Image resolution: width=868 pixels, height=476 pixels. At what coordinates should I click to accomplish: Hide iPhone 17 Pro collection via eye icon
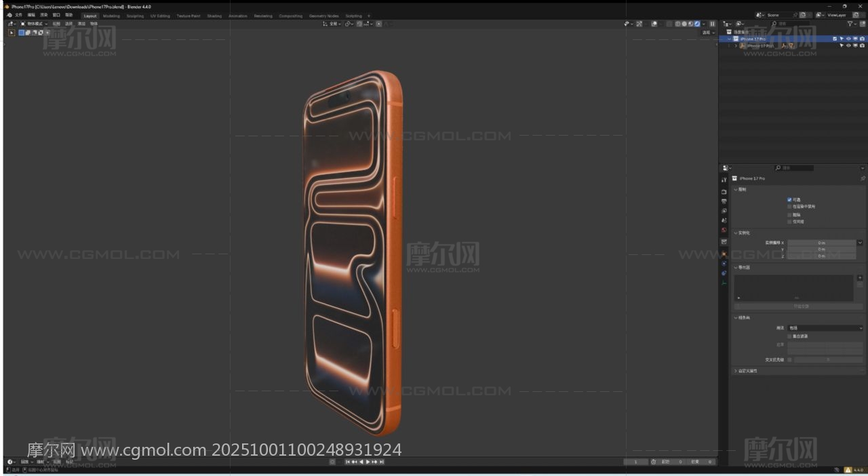click(848, 39)
